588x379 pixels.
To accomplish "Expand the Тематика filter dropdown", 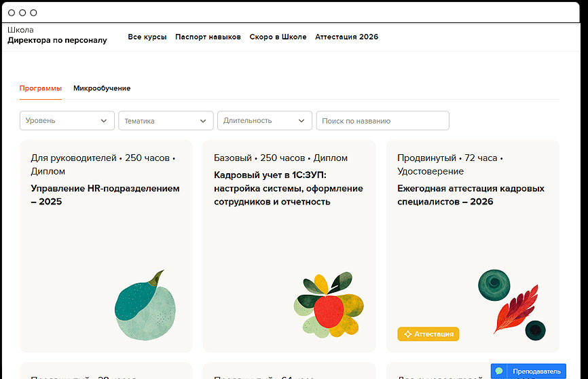I will pyautogui.click(x=166, y=120).
